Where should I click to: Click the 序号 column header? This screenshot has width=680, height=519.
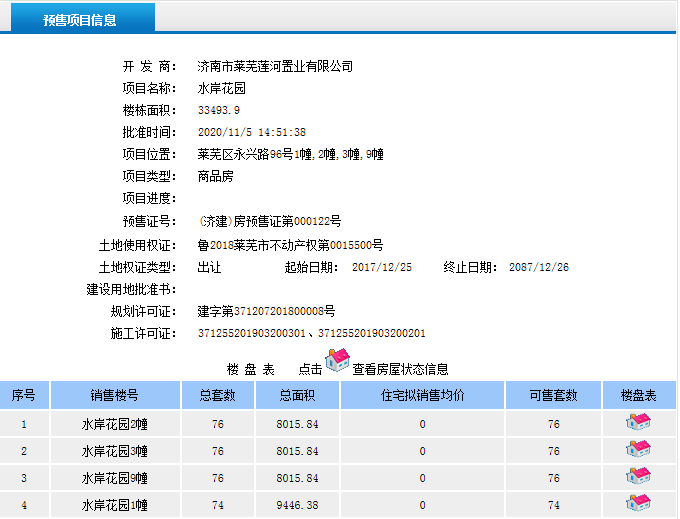click(x=24, y=395)
